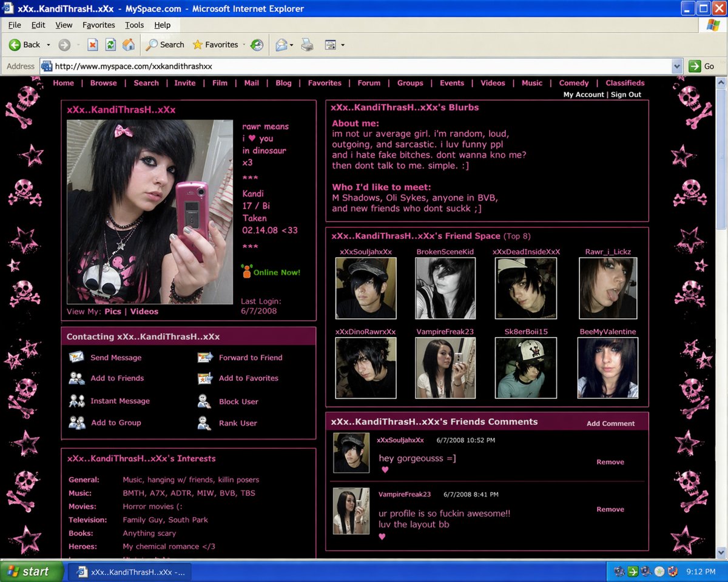
Task: Click Add Comment link
Action: (610, 423)
